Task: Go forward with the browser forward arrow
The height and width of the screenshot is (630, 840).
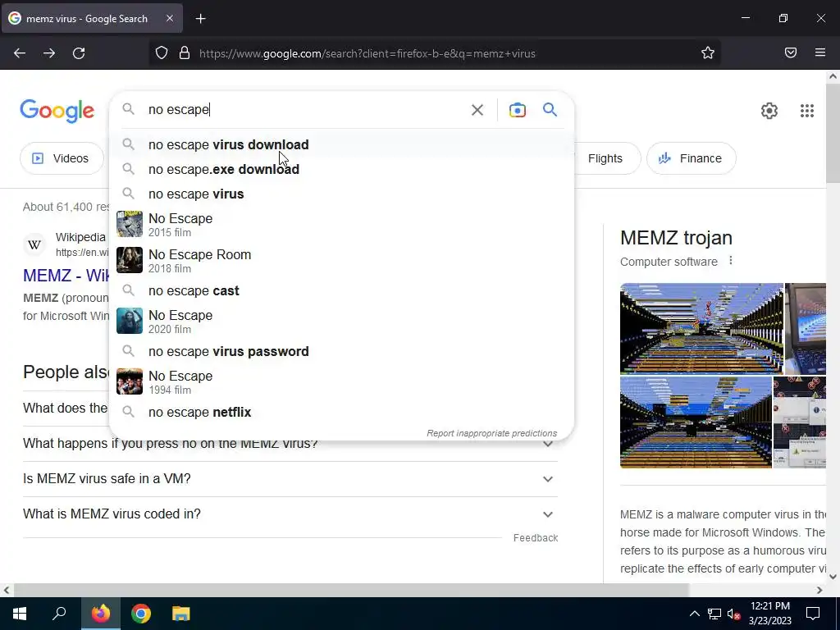Action: (49, 53)
